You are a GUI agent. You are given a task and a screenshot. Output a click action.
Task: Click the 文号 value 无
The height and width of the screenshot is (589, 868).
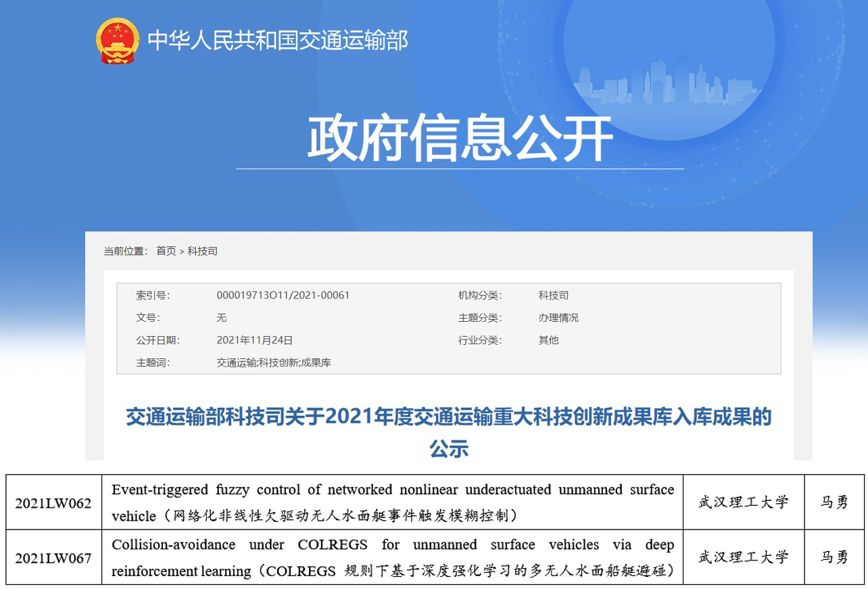pos(222,318)
